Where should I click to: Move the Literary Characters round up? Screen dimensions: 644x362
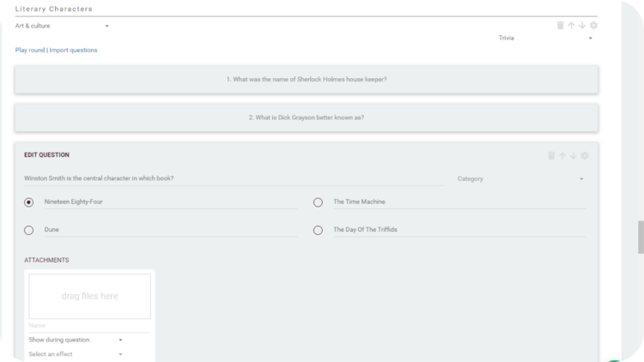[x=571, y=26]
